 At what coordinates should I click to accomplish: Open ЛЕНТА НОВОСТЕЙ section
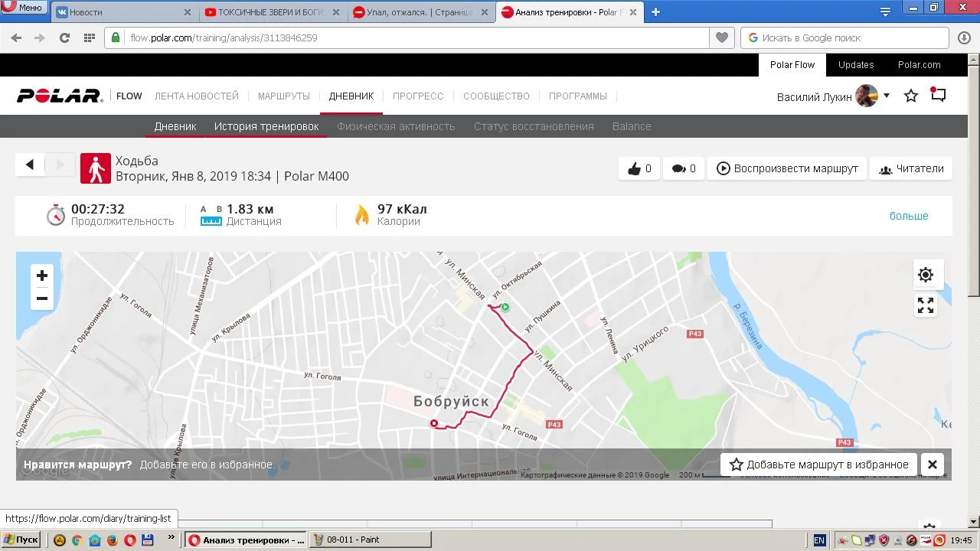(x=197, y=96)
